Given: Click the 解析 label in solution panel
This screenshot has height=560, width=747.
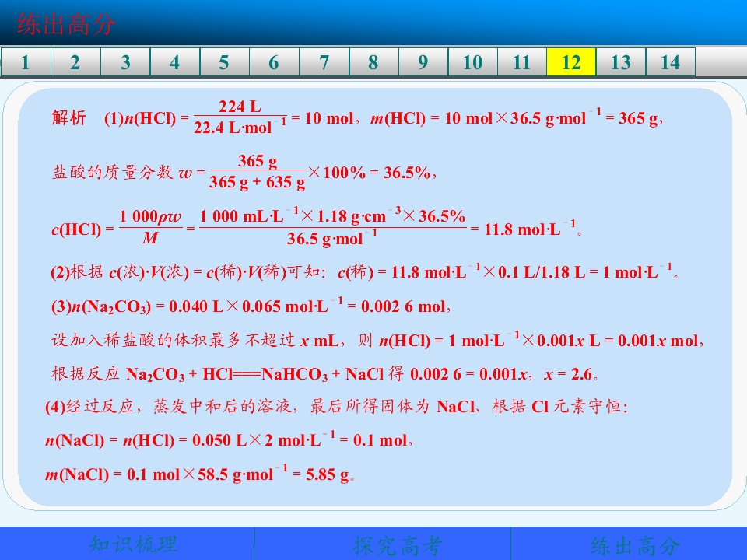Looking at the screenshot, I should [x=69, y=117].
